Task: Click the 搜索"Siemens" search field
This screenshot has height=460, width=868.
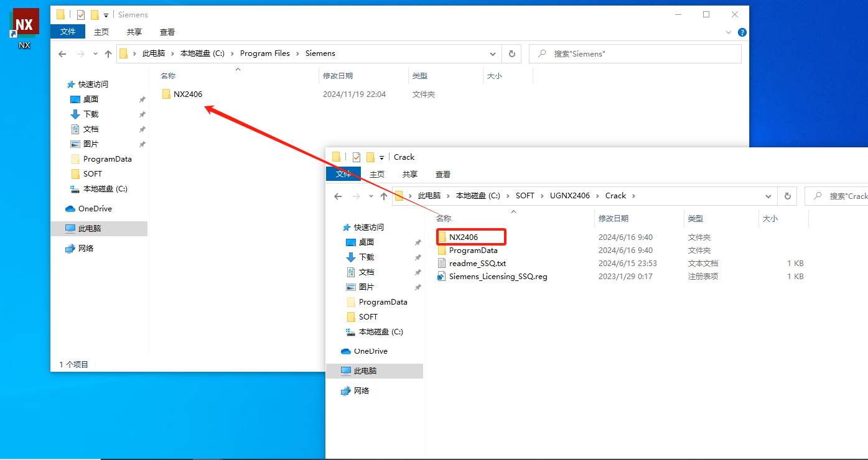Action: click(635, 54)
